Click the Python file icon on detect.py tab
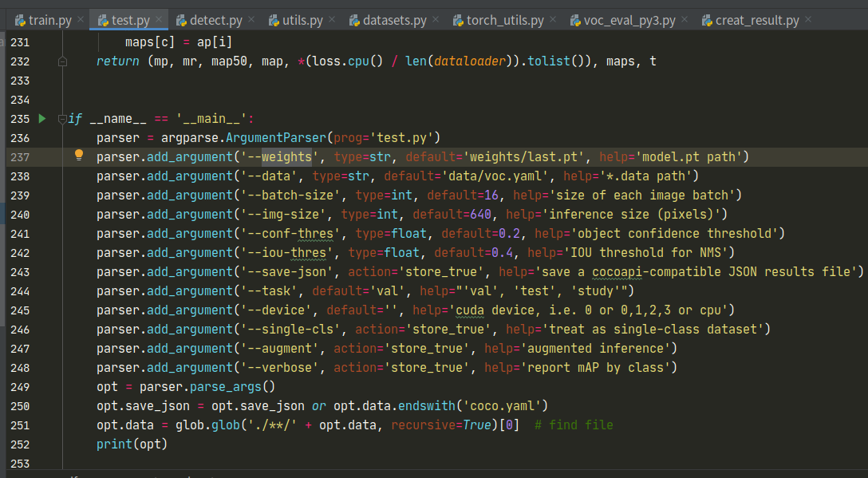 pyautogui.click(x=181, y=21)
